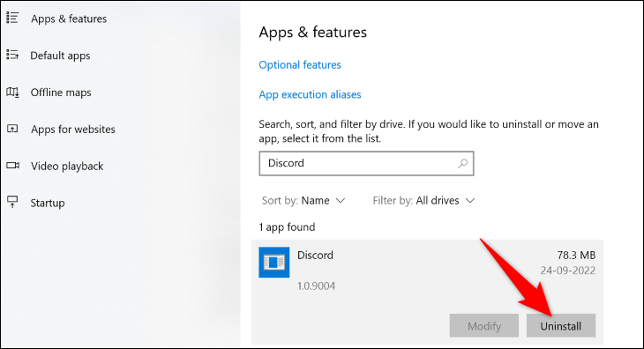Select Offline maps in sidebar

61,93
